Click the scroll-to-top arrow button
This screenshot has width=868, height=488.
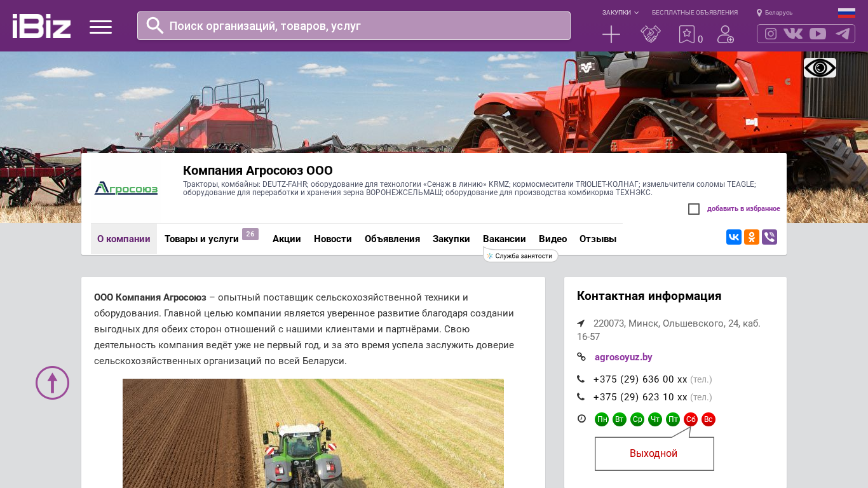pos(52,383)
